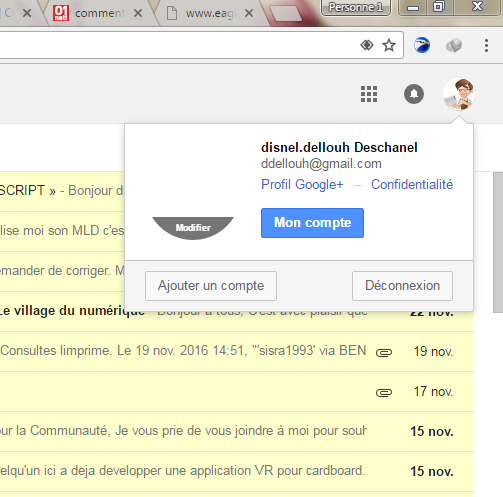The width and height of the screenshot is (503, 497).
Task: Open the Personne 1 profile switcher
Action: click(x=356, y=7)
